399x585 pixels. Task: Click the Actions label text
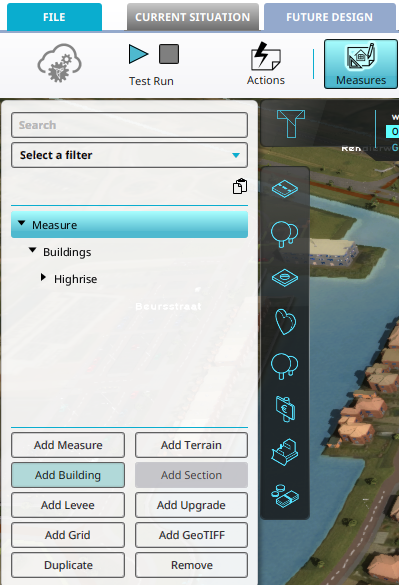(265, 80)
